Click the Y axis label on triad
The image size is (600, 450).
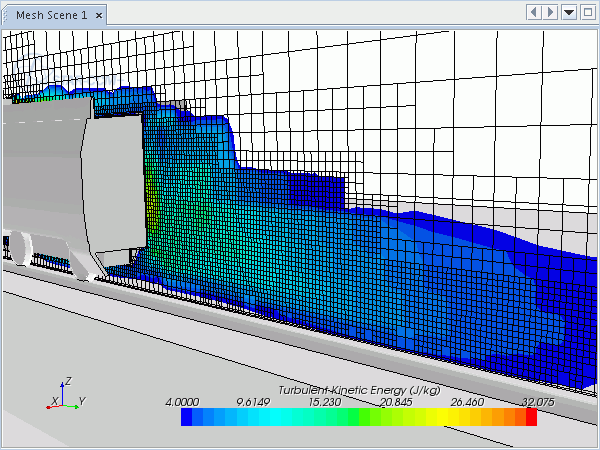(82, 401)
